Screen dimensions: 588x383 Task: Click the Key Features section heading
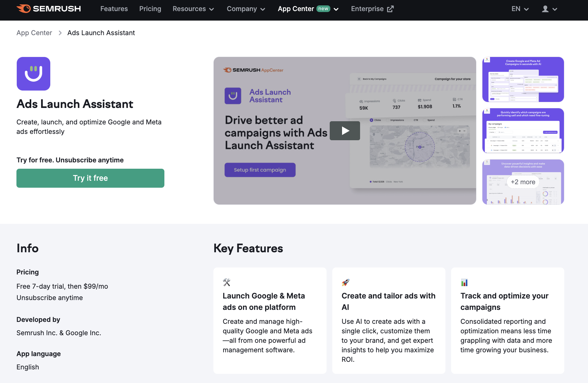(248, 248)
